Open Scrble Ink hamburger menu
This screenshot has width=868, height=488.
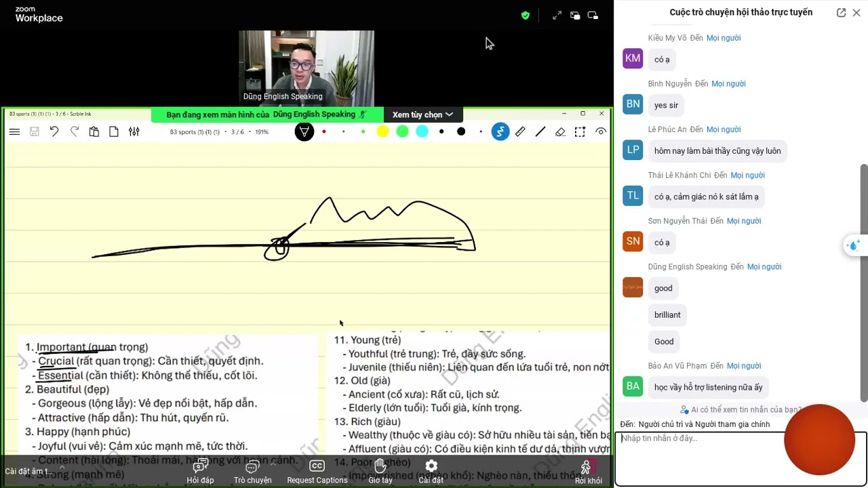tap(14, 131)
